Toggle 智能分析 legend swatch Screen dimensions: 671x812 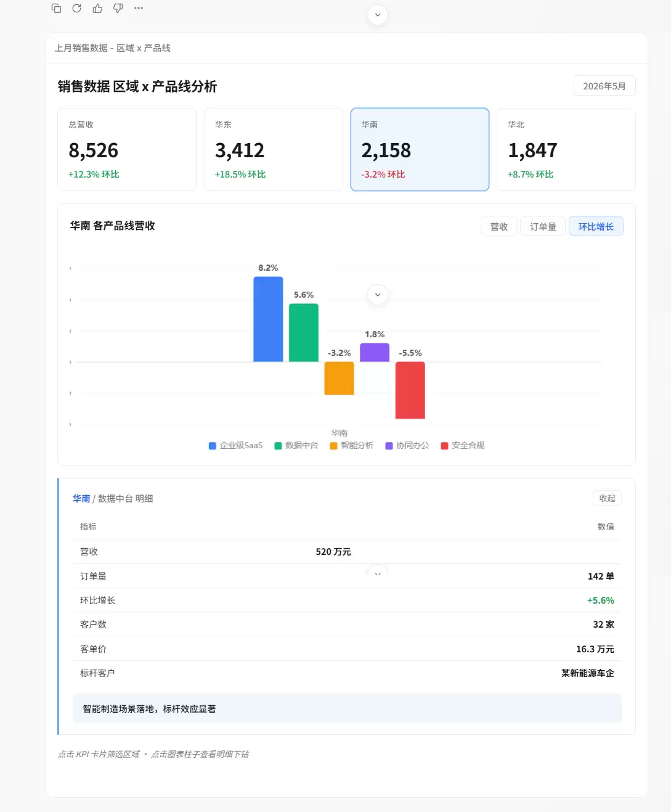coord(333,446)
